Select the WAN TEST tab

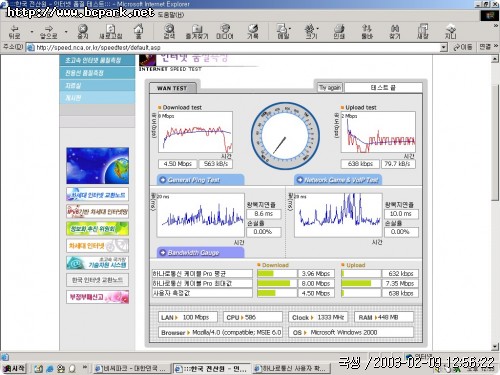coord(172,88)
